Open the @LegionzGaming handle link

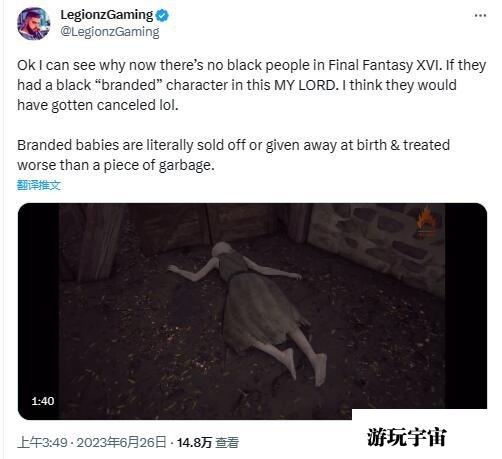coord(110,32)
